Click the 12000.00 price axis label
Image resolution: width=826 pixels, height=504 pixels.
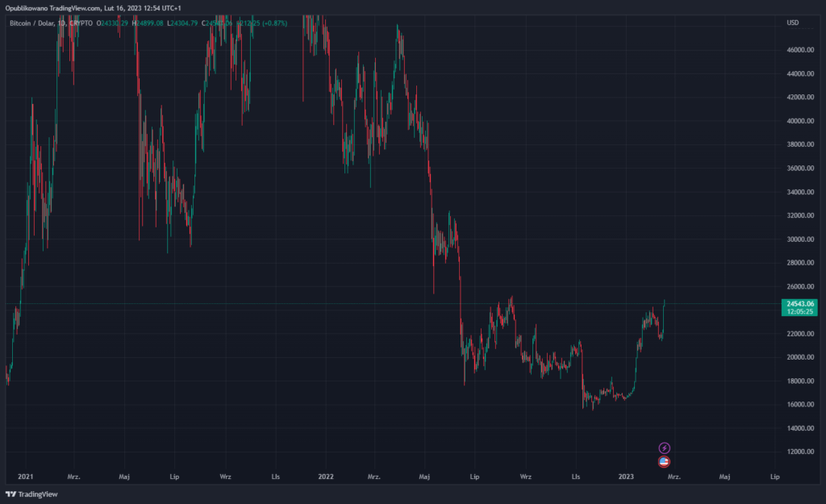point(798,452)
